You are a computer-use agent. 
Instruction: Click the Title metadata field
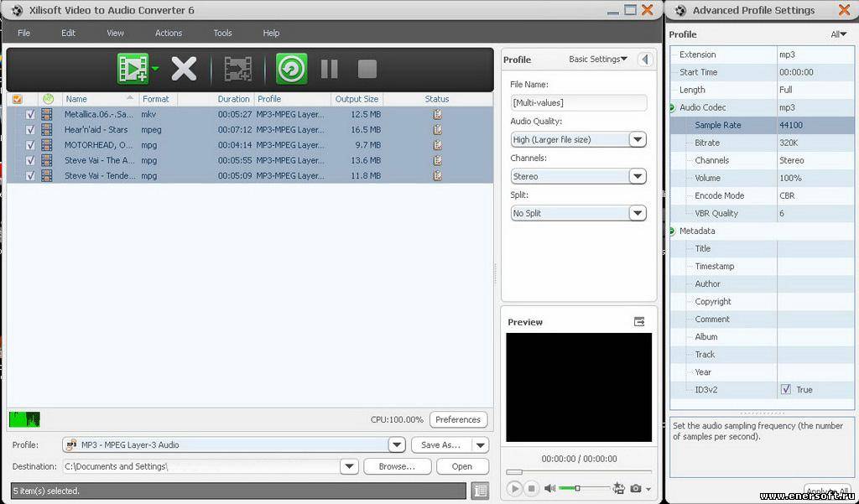coord(815,249)
